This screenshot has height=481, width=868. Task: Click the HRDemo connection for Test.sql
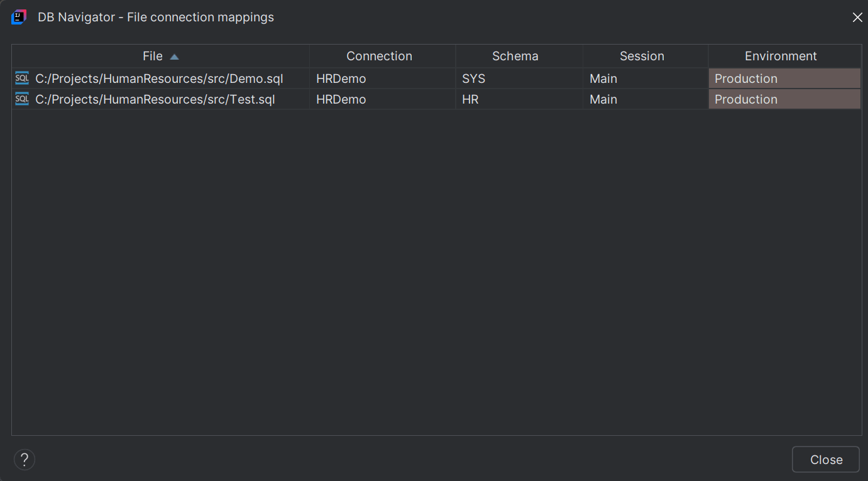coord(341,99)
